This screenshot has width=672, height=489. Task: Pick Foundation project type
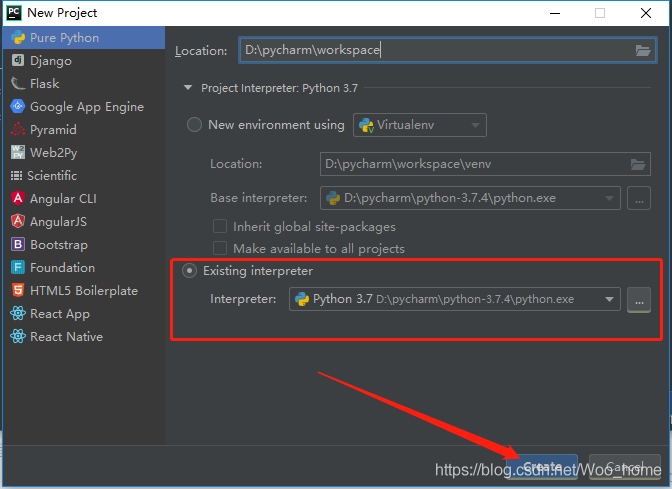point(84,267)
